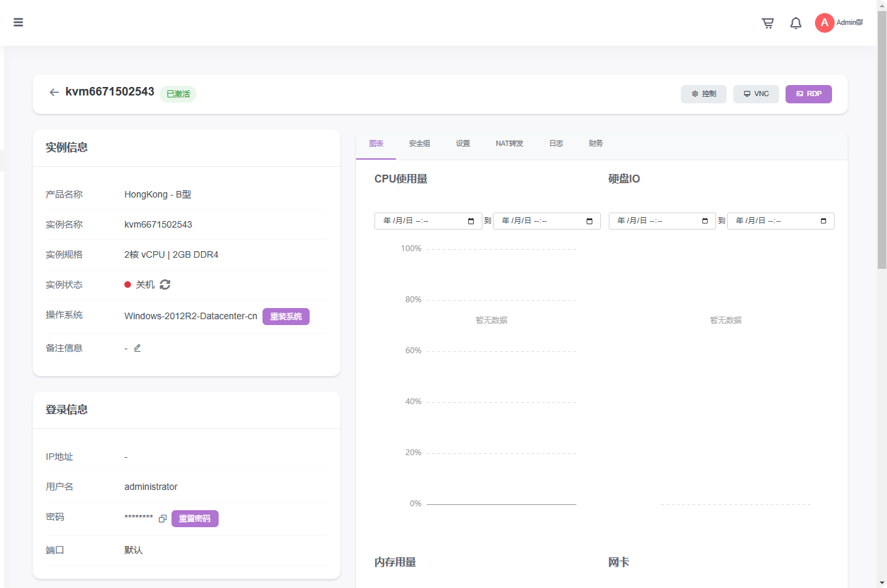This screenshot has width=887, height=588.
Task: Click the page vertical scrollbar
Action: tap(882, 157)
